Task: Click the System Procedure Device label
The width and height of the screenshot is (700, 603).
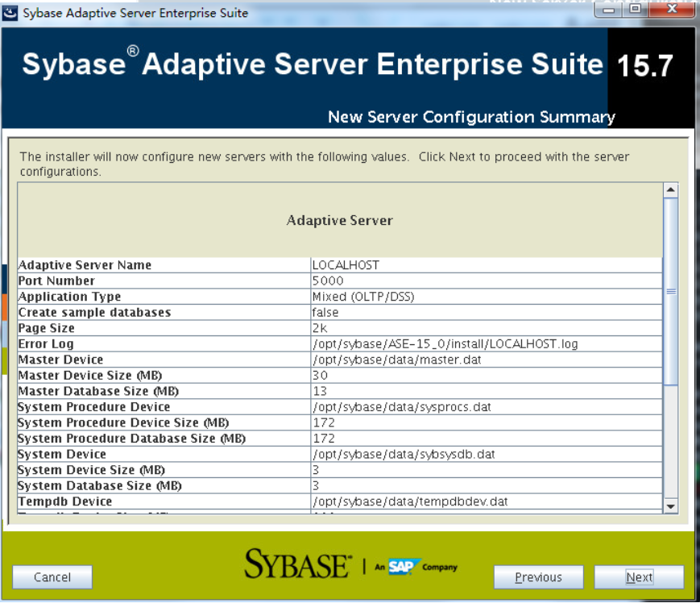Action: pyautogui.click(x=94, y=407)
